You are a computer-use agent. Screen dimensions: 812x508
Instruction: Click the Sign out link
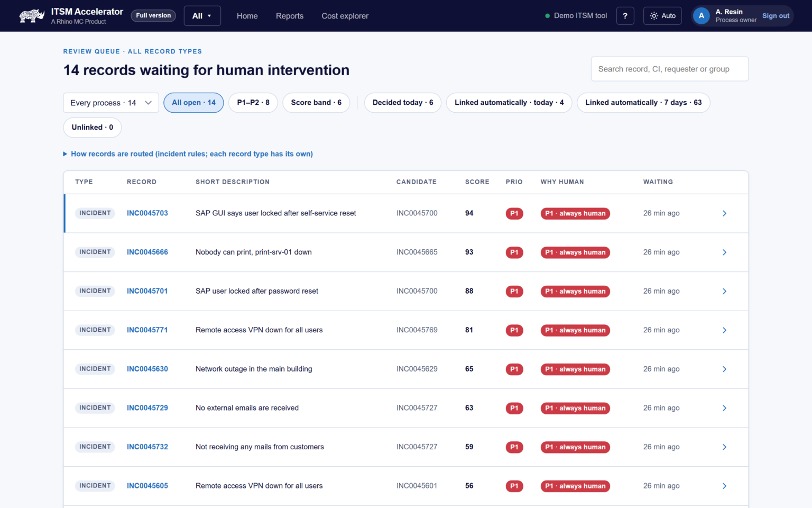point(776,16)
